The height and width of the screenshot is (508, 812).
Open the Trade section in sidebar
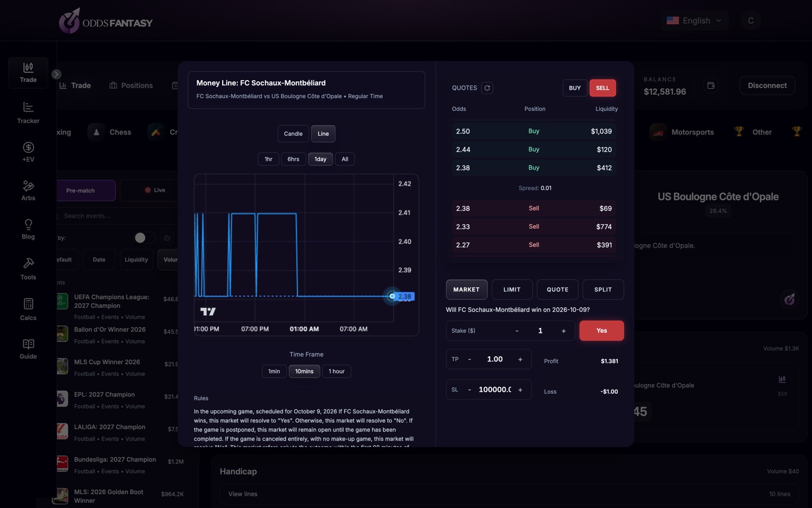click(28, 73)
